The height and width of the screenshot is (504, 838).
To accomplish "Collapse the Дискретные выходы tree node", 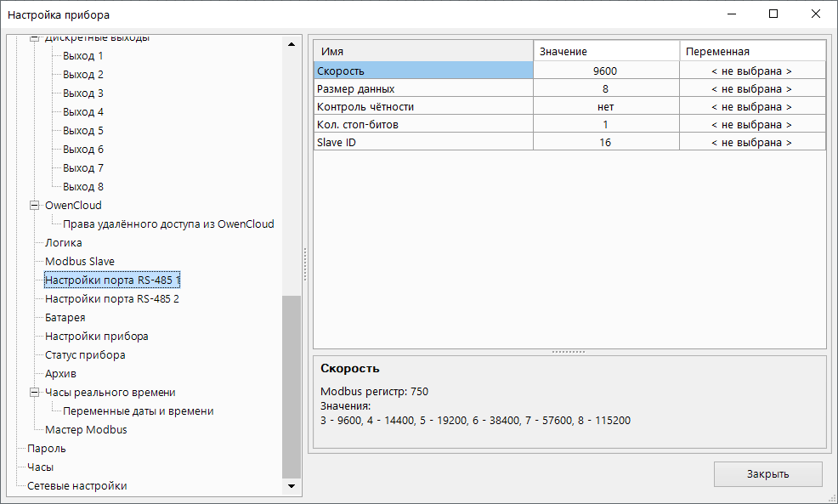I will point(35,39).
